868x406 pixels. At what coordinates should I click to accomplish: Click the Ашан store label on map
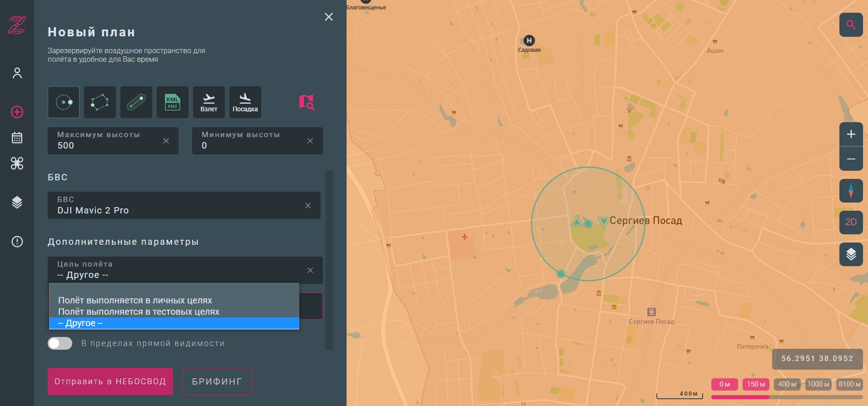pos(715,50)
